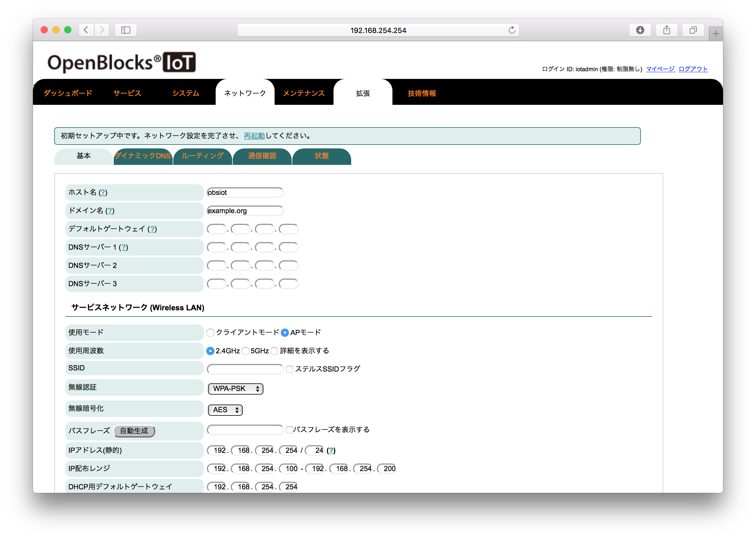Open the help mark next to ホスト名
Image resolution: width=756 pixels, height=540 pixels.
103,192
